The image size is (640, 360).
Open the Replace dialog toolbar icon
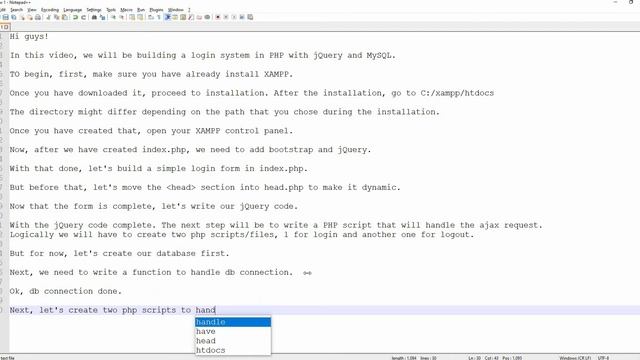tap(102, 17)
